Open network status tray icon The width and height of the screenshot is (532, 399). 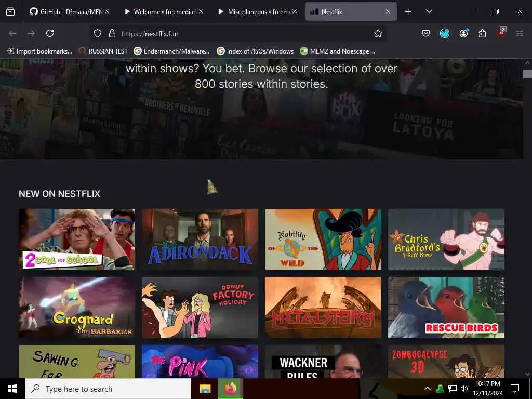tap(453, 389)
